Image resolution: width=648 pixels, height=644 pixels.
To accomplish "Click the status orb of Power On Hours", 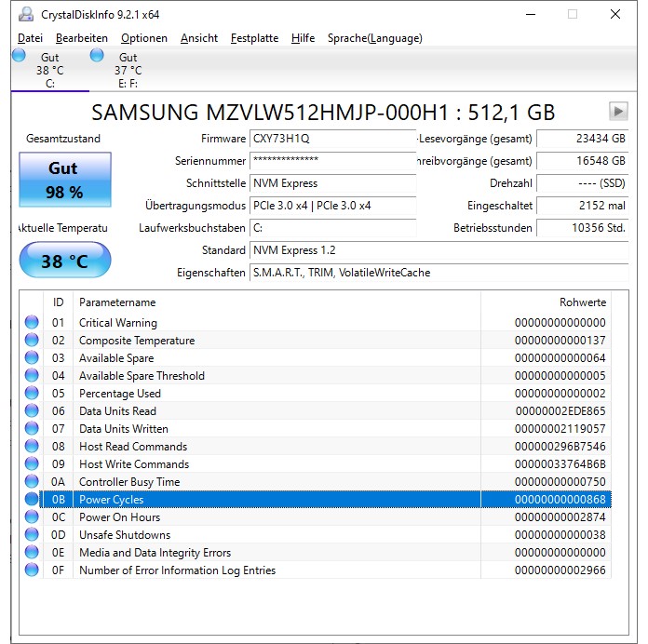I will tap(32, 517).
